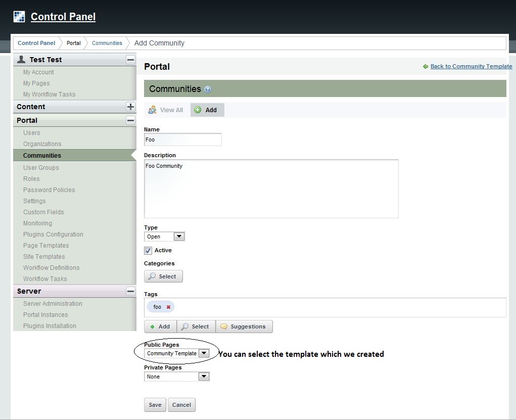Collapse the Server sidebar section
This screenshot has height=420, width=516.
pos(130,291)
